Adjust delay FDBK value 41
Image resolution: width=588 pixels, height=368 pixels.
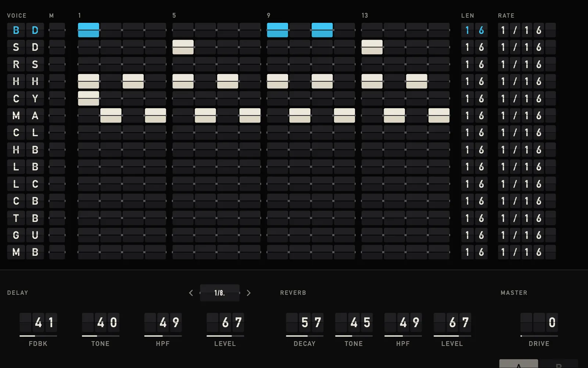tap(38, 323)
